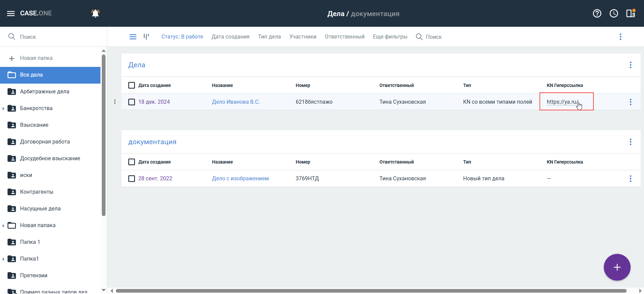Open the hamburger main menu

point(11,13)
